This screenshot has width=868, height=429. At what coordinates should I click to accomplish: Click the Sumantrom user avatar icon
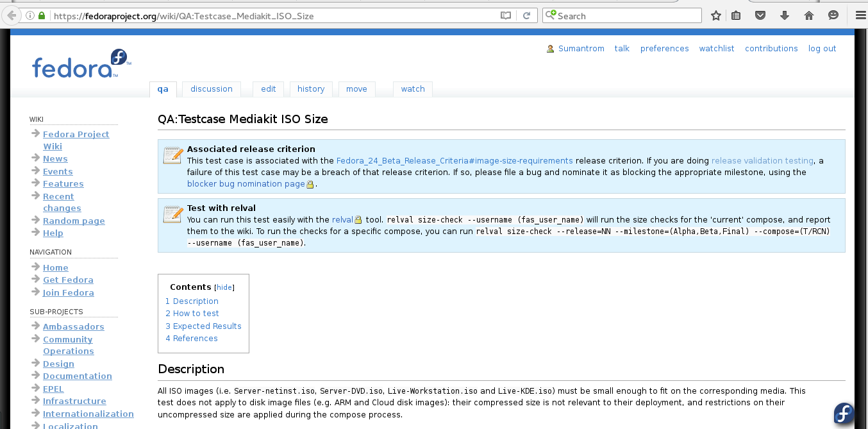tap(550, 49)
